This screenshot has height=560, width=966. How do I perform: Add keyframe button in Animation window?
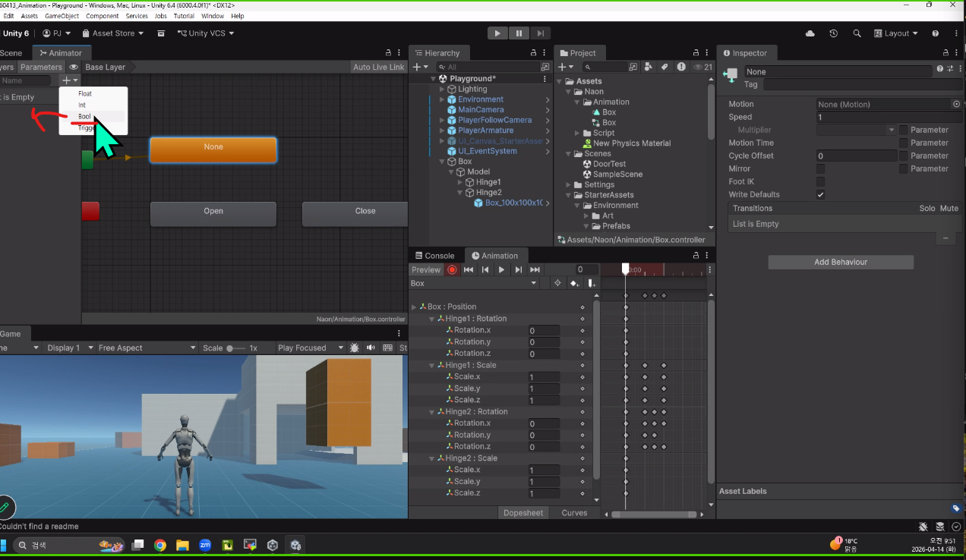click(x=574, y=283)
